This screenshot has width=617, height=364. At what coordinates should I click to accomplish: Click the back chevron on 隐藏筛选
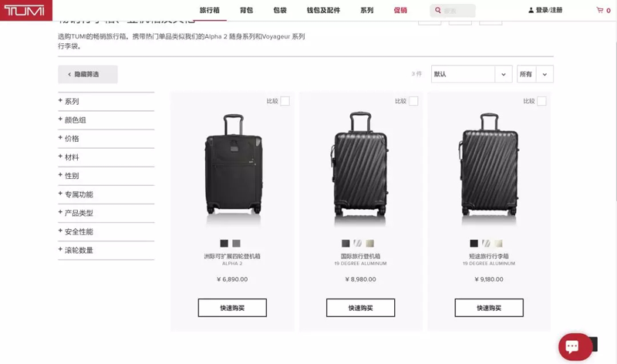(x=69, y=74)
